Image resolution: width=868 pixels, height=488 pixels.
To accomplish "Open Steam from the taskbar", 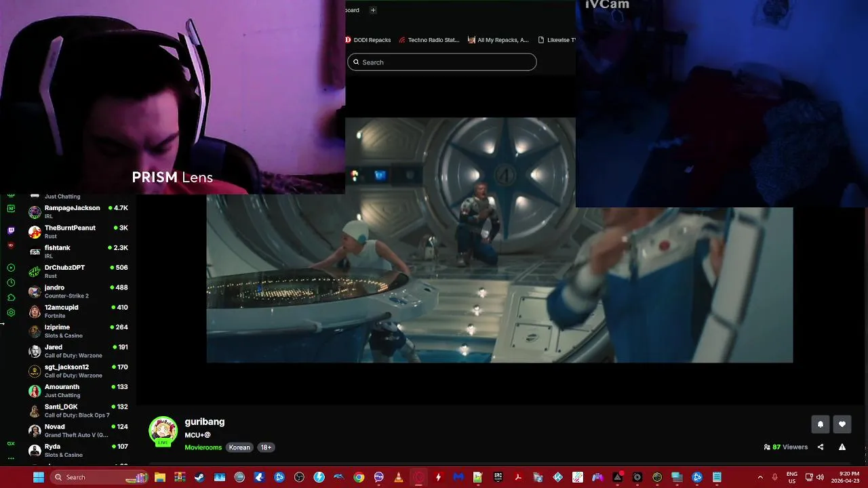I will tap(199, 477).
